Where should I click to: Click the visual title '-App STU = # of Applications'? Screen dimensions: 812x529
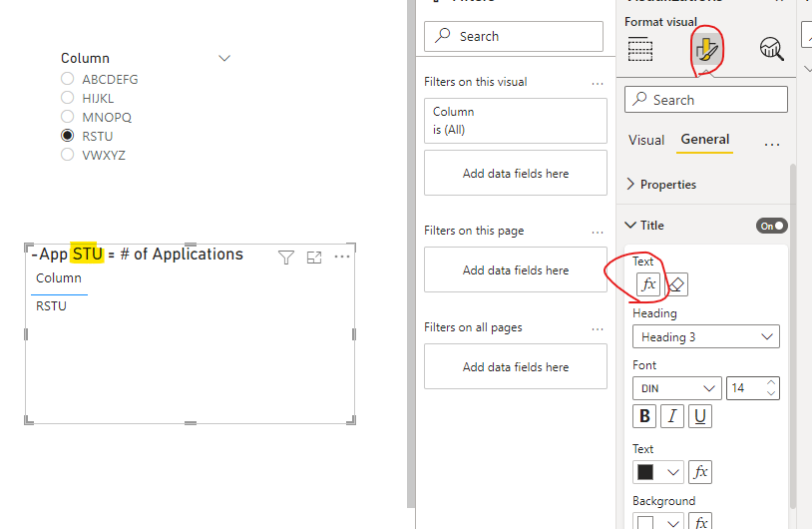click(x=138, y=255)
